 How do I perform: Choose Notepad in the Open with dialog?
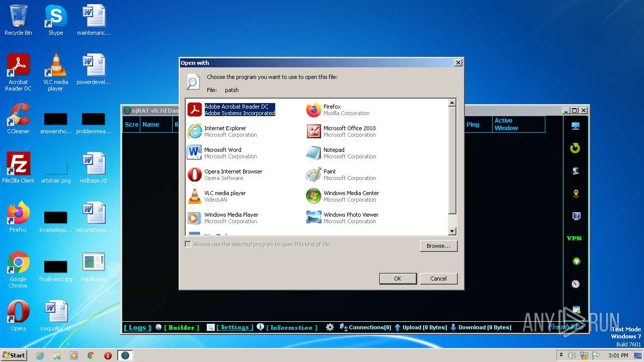pos(341,153)
